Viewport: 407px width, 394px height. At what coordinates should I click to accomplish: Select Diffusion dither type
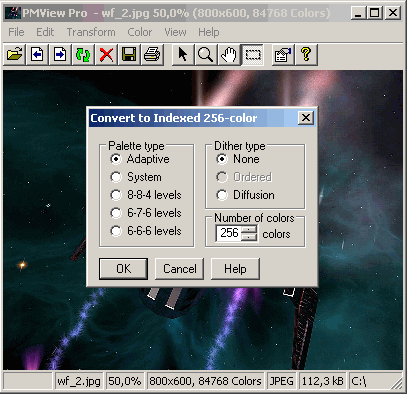(245, 195)
